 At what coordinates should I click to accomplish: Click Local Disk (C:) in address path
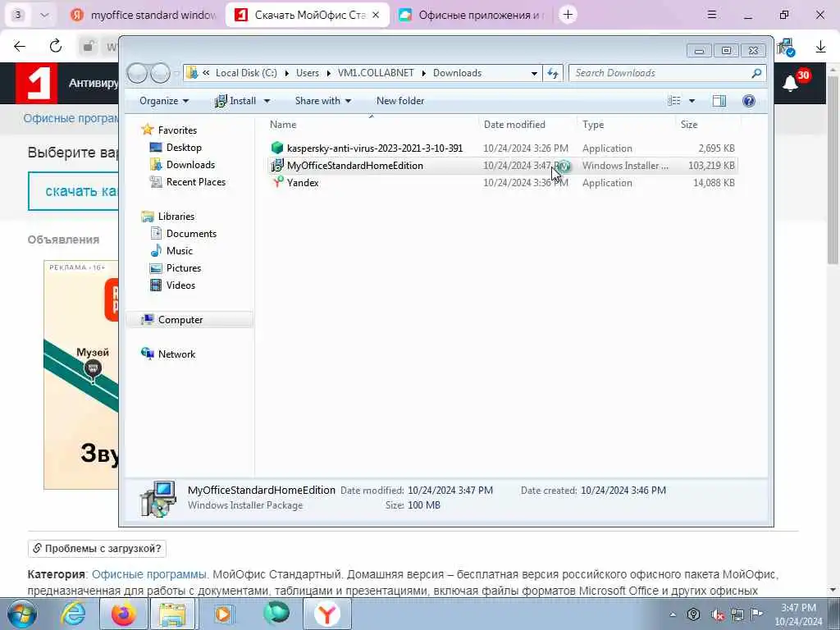(246, 73)
